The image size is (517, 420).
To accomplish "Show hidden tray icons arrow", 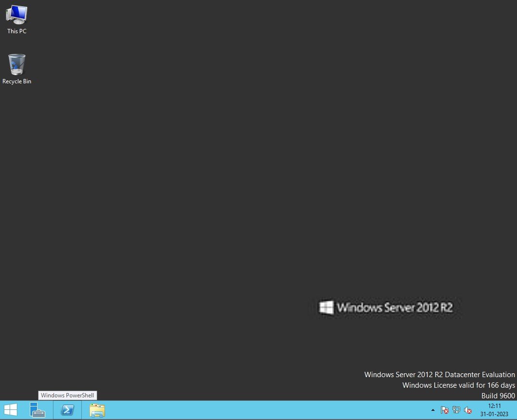I will tap(433, 410).
